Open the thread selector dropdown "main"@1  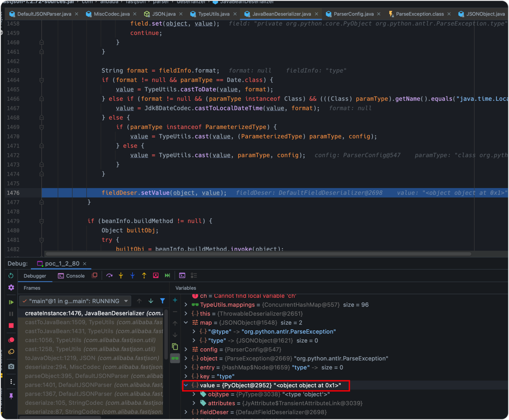(x=75, y=301)
